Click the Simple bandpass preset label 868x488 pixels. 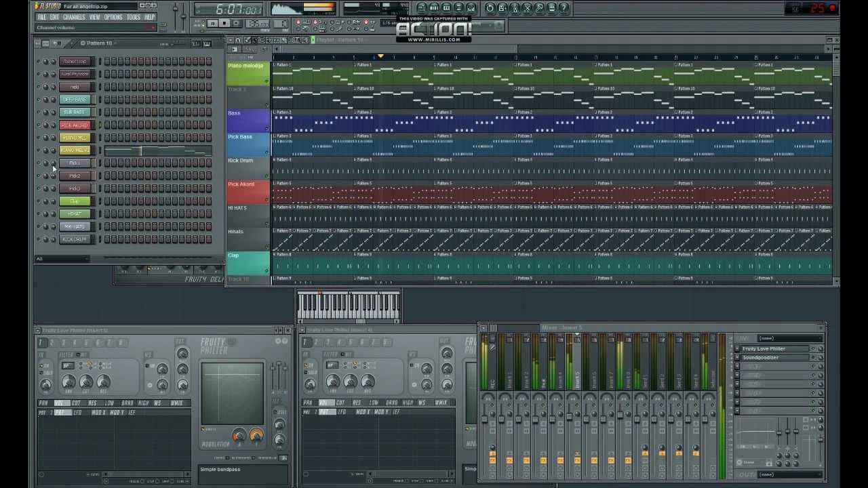pos(220,470)
